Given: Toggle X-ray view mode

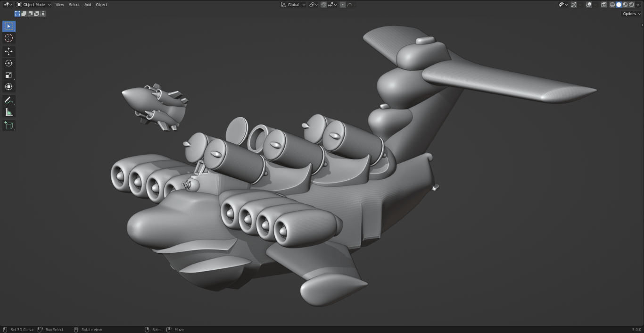Looking at the screenshot, I should [x=604, y=5].
